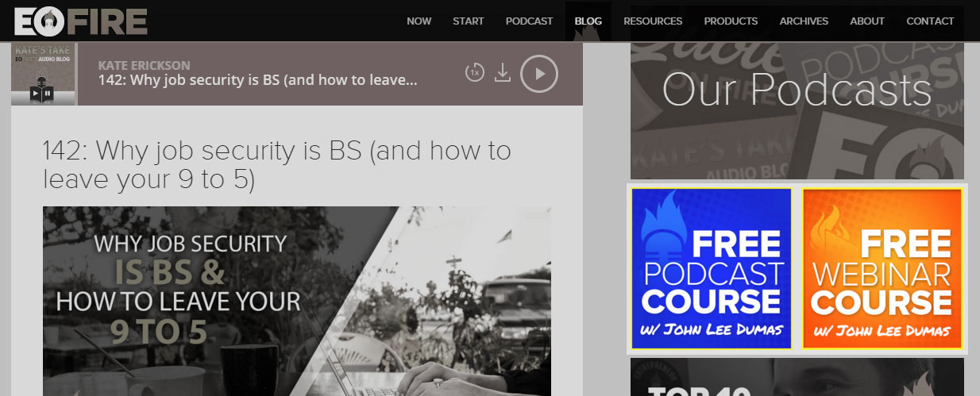Image resolution: width=980 pixels, height=396 pixels.
Task: Open the blog post heading about job security
Action: 277,165
